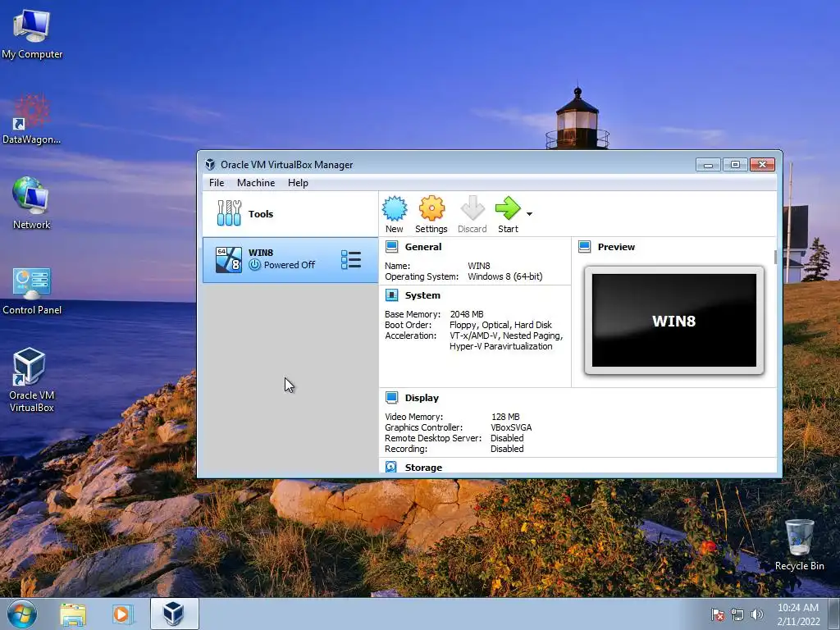Click the volume speaker tray icon

[756, 614]
